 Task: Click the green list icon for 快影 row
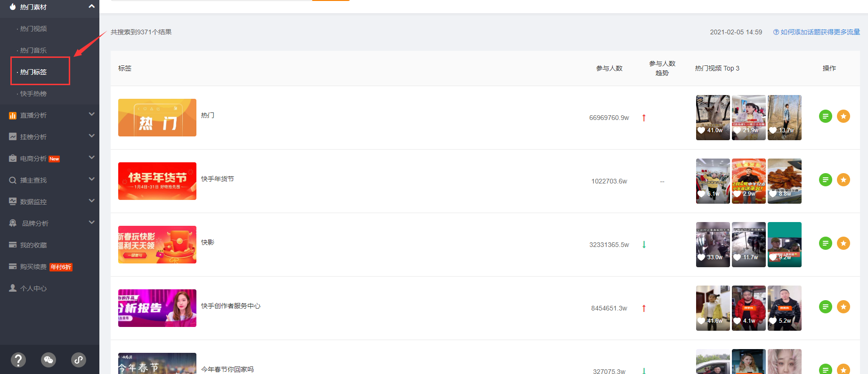click(x=826, y=243)
